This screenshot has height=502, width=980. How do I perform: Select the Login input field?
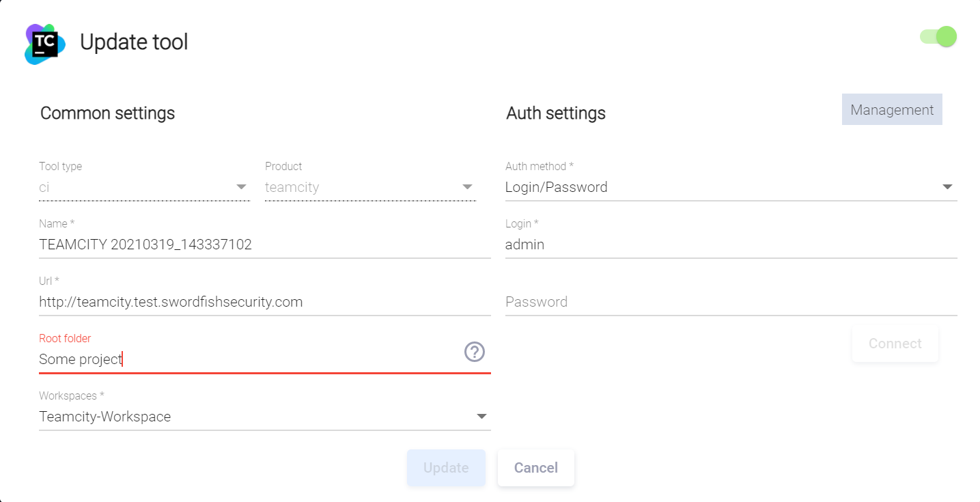click(x=731, y=245)
